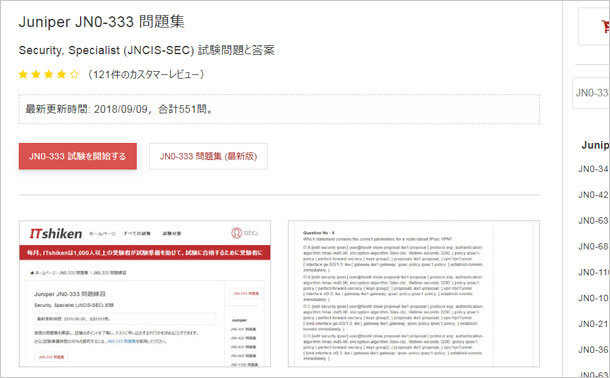Click the empty fifth rating star

pos(75,74)
